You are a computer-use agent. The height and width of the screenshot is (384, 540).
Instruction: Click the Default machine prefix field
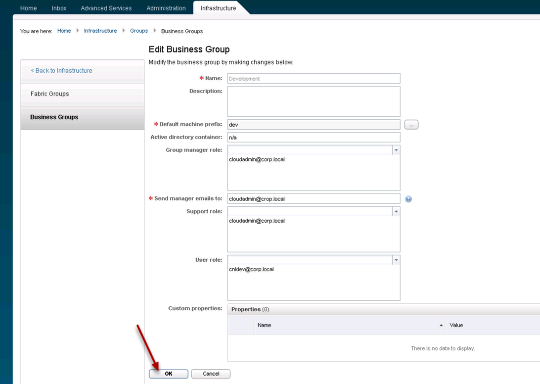(x=314, y=125)
